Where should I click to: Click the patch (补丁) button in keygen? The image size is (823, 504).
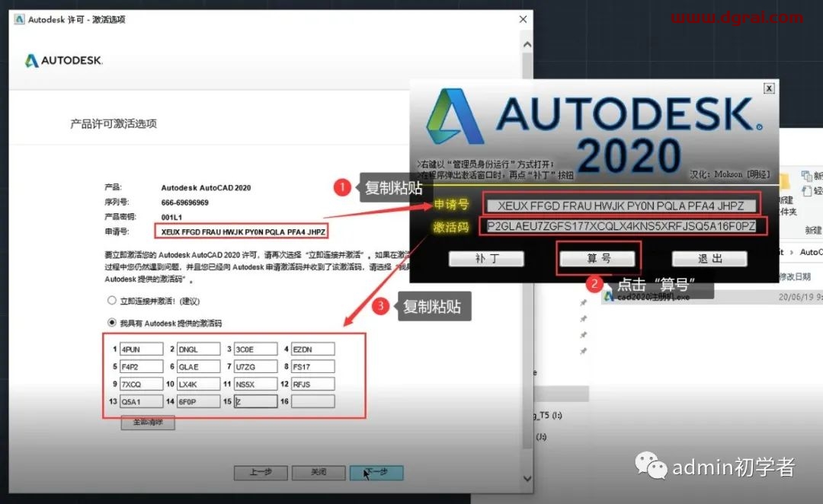[x=486, y=259]
